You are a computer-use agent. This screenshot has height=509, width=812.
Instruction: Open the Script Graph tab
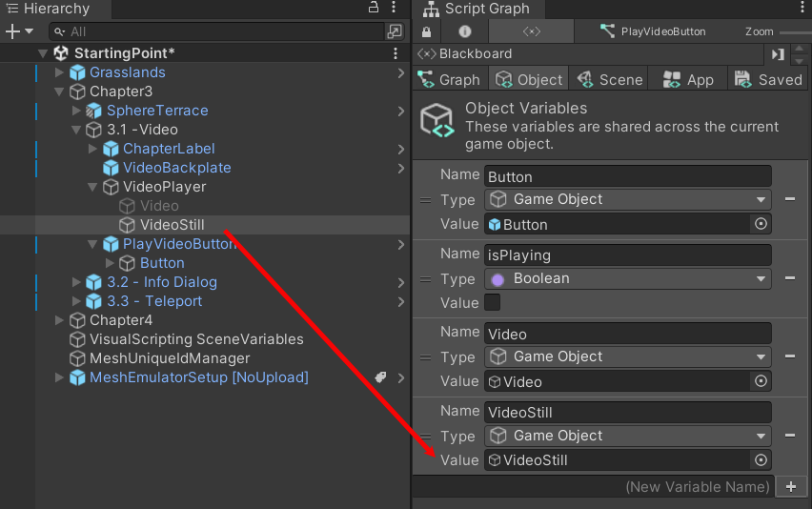[x=477, y=9]
